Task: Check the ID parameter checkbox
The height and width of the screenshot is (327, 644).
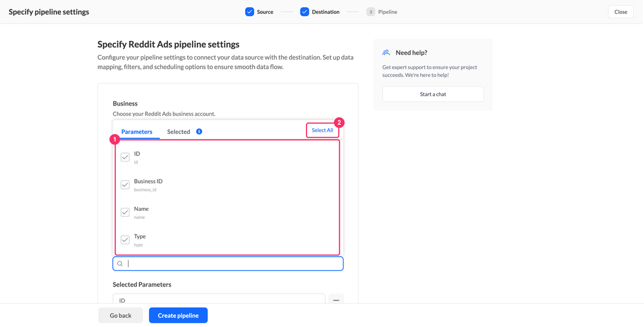Action: click(x=125, y=157)
